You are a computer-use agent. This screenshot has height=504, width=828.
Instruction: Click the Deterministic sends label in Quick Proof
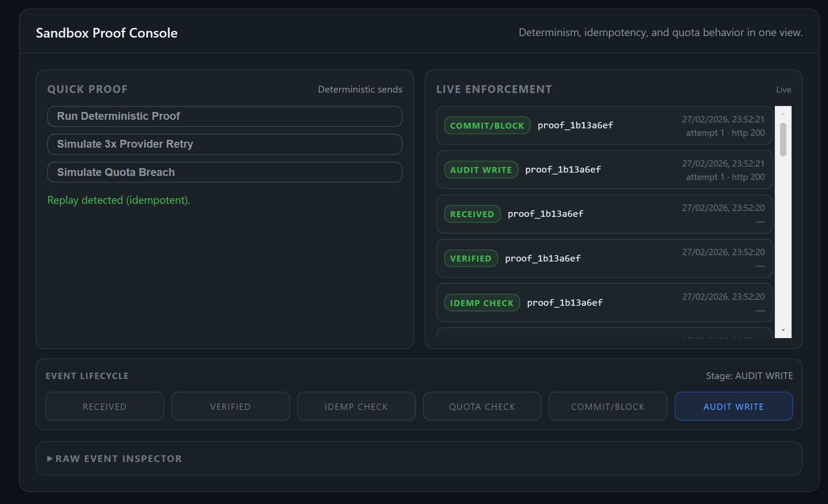click(x=360, y=89)
